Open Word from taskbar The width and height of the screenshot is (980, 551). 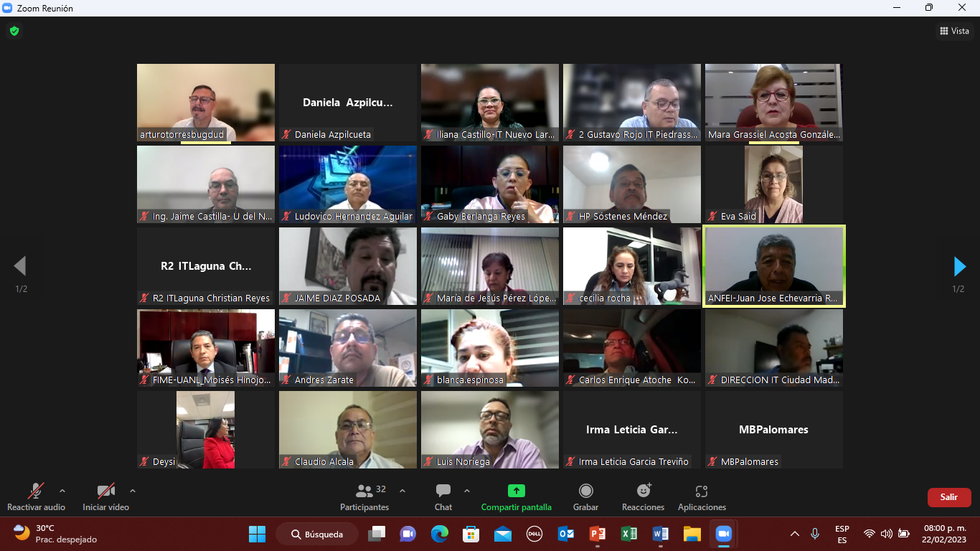661,534
